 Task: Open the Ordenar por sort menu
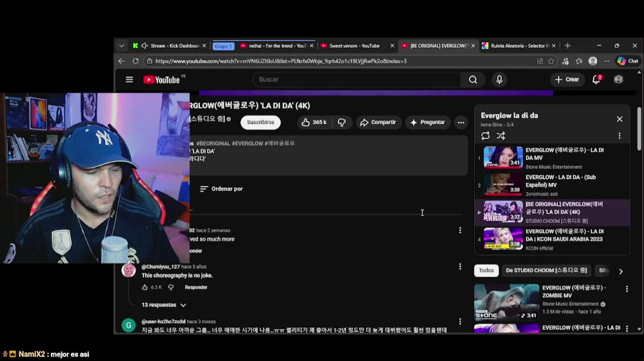tap(221, 189)
